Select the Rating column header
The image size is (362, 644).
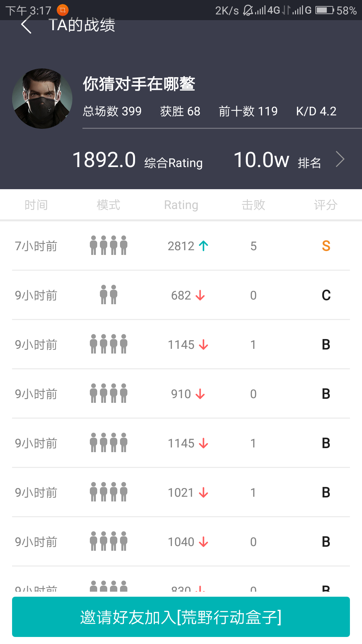[x=181, y=205]
